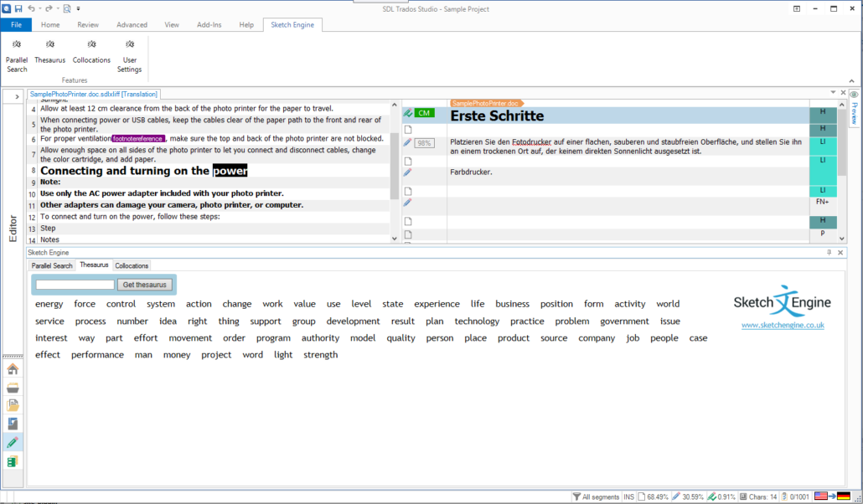Screen dimensions: 863x504
Task: Switch to the Editor view pencil icon
Action: (13, 443)
